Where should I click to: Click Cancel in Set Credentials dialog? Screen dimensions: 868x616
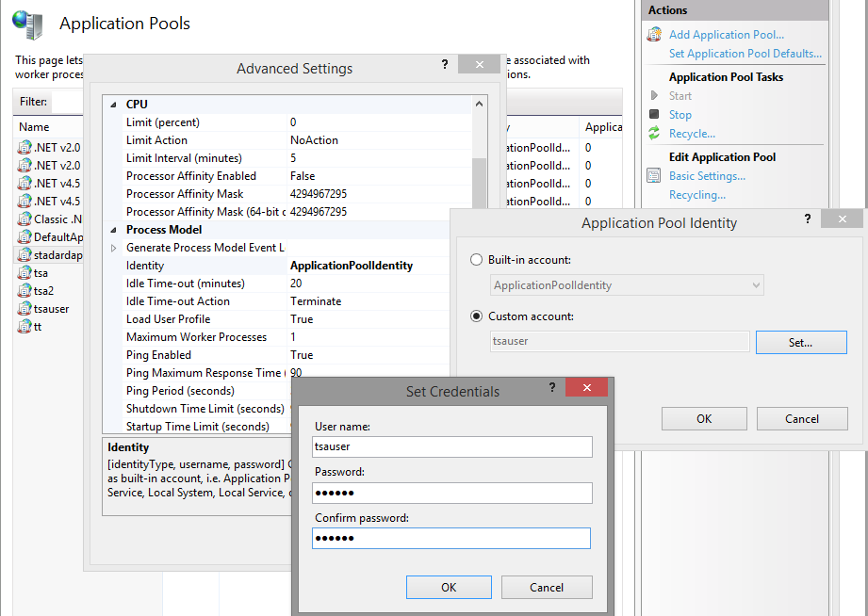tap(547, 587)
